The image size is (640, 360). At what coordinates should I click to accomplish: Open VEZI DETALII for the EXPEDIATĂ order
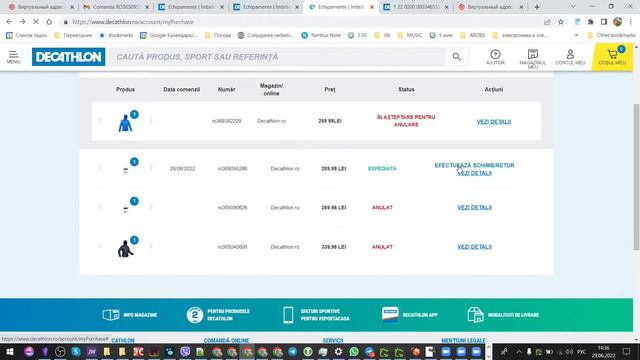[x=475, y=173]
